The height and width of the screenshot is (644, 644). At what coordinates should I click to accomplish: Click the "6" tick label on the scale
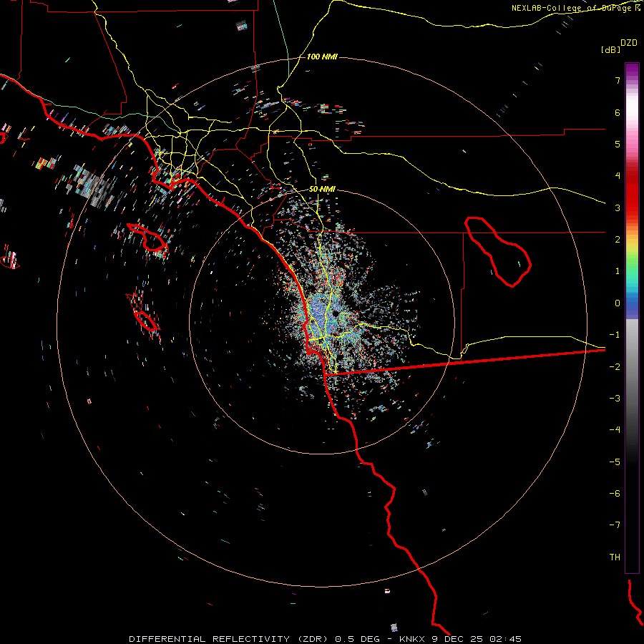pos(618,112)
